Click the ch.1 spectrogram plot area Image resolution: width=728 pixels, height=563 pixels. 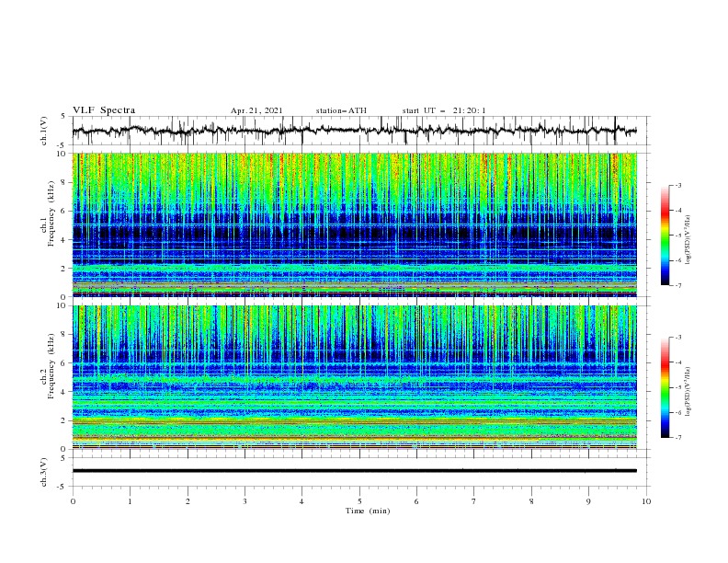[x=355, y=224]
